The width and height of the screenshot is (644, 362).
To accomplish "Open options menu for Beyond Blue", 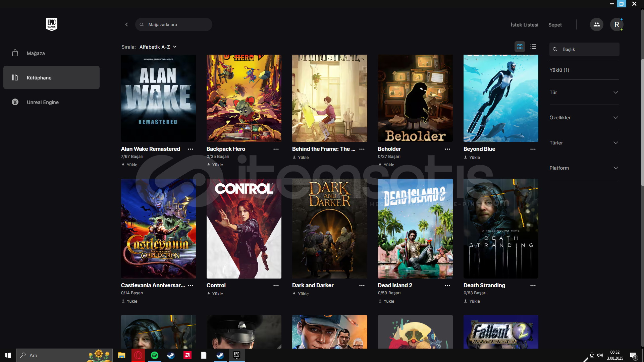I will point(533,149).
